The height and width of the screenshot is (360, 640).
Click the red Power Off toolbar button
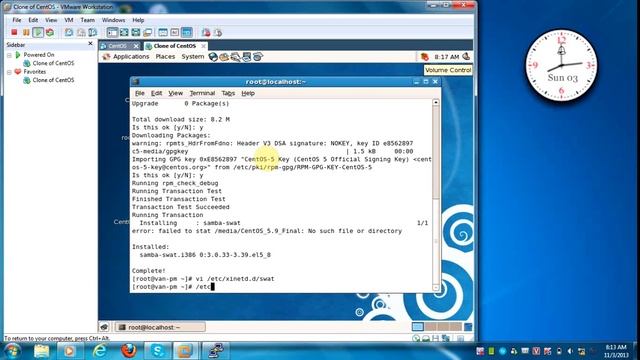(14, 32)
